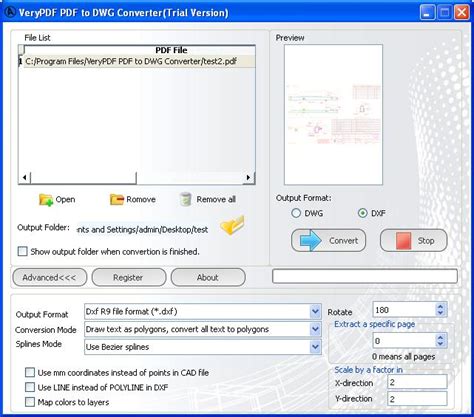Image resolution: width=474 pixels, height=417 pixels.
Task: Click file list scroll right arrow
Action: click(x=249, y=177)
